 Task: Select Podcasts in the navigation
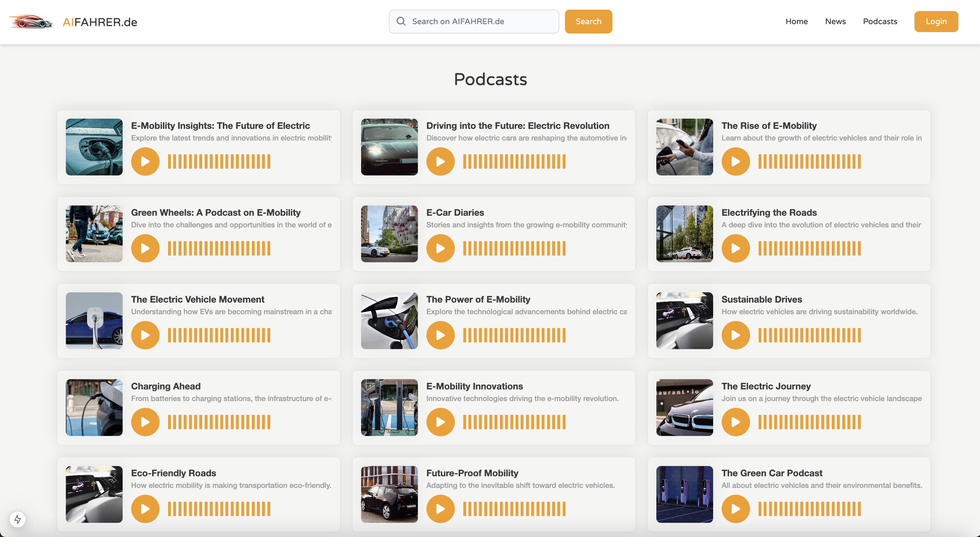point(880,21)
